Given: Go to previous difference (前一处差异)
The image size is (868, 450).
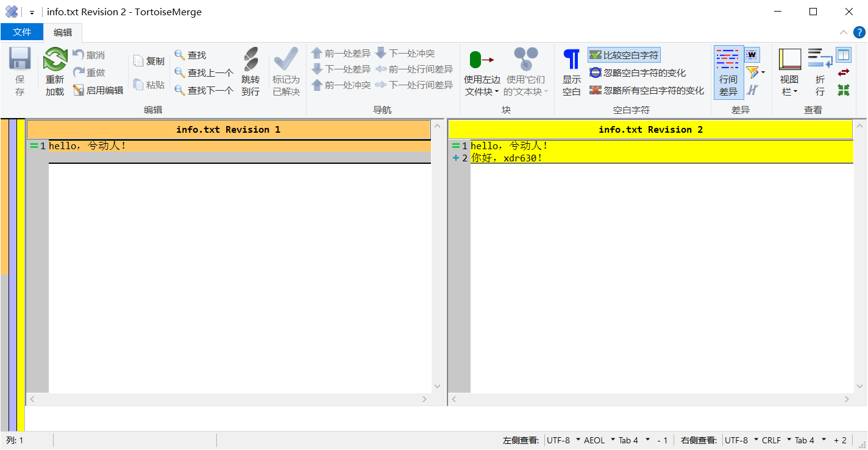Looking at the screenshot, I should pyautogui.click(x=341, y=53).
